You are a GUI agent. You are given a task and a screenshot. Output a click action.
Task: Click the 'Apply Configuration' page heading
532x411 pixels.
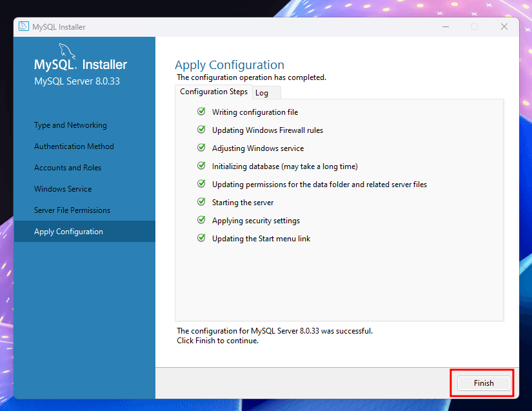click(230, 65)
